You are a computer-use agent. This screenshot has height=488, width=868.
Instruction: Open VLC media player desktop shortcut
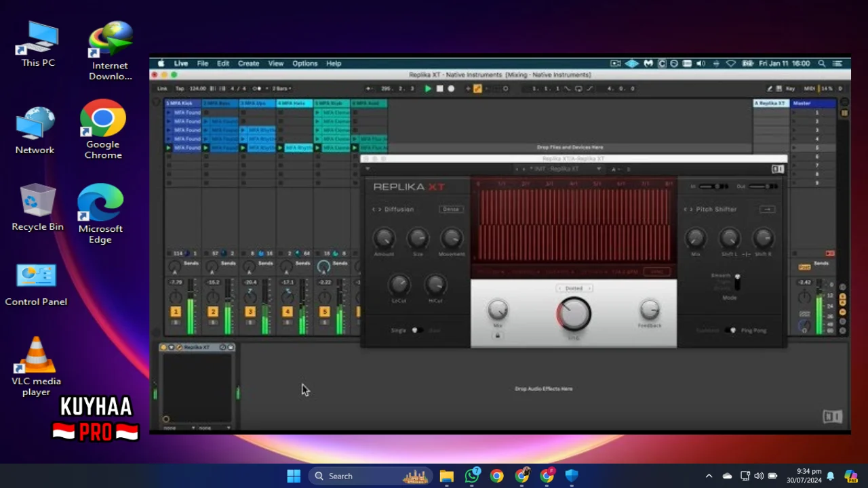[36, 366]
